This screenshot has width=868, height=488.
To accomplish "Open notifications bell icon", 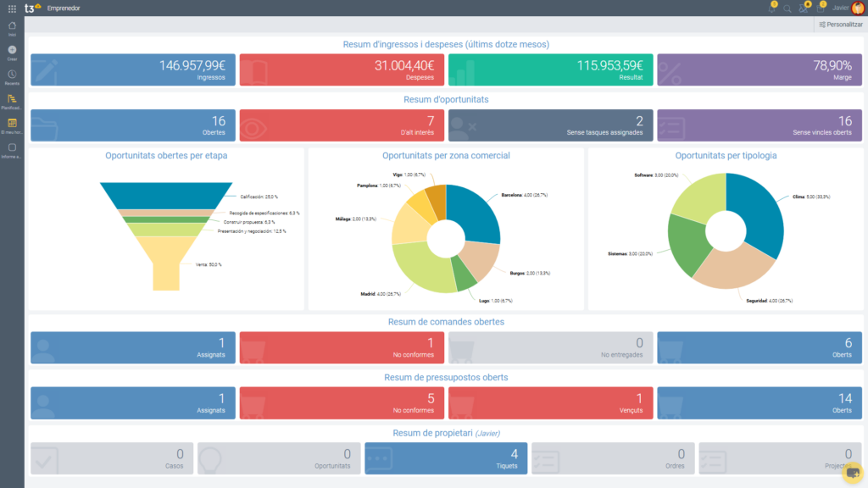I will [x=771, y=8].
